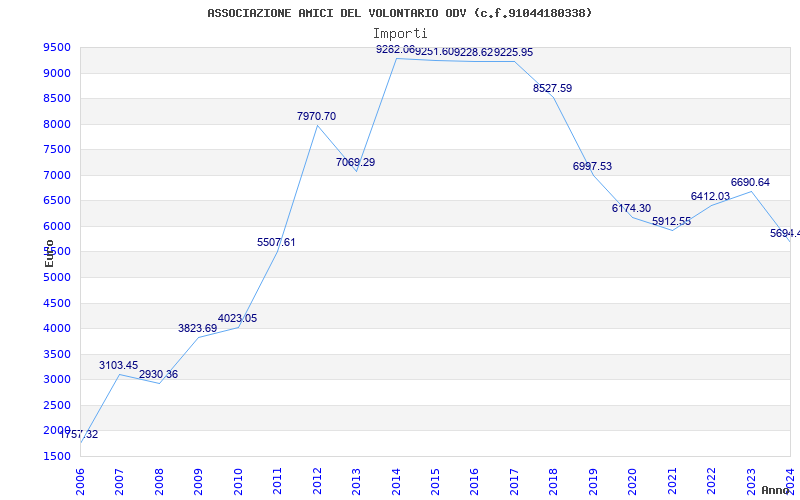Click the x-axis year 2017
The width and height of the screenshot is (800, 500).
(x=514, y=482)
